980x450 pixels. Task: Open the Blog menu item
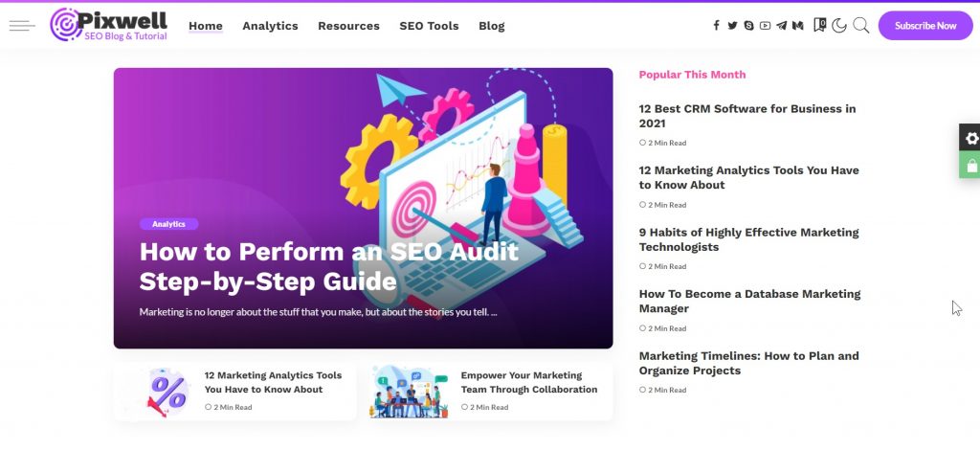(491, 26)
